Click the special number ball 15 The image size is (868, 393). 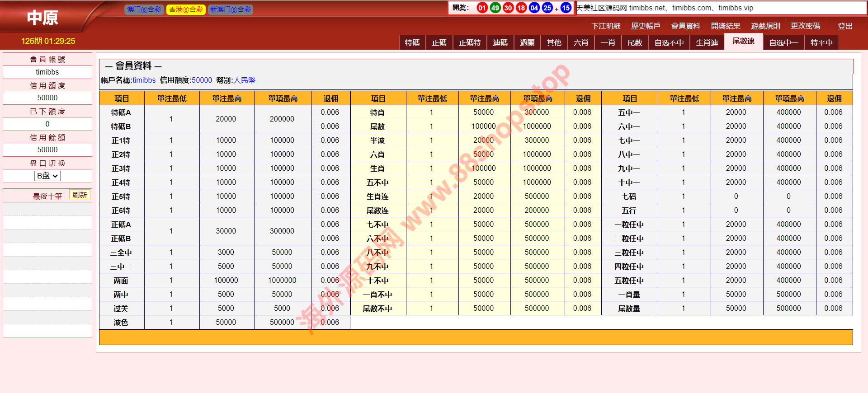tap(566, 8)
